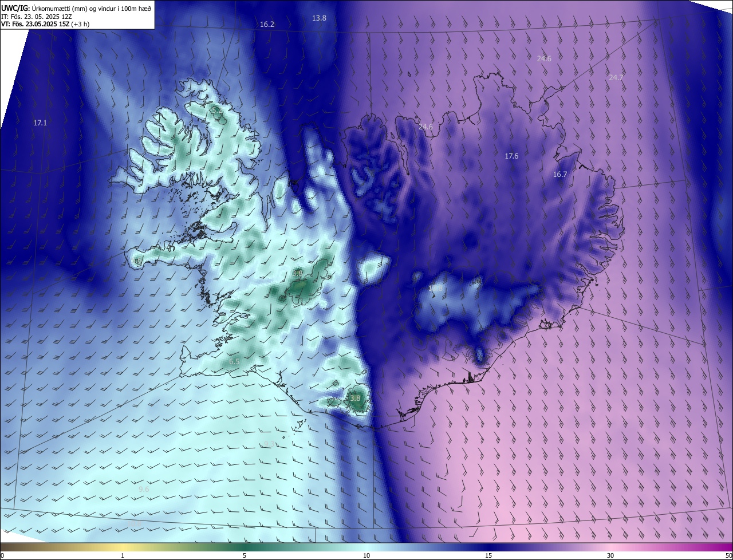Click the 6.5 value label
Image resolution: width=733 pixels, height=560 pixels.
click(x=234, y=362)
